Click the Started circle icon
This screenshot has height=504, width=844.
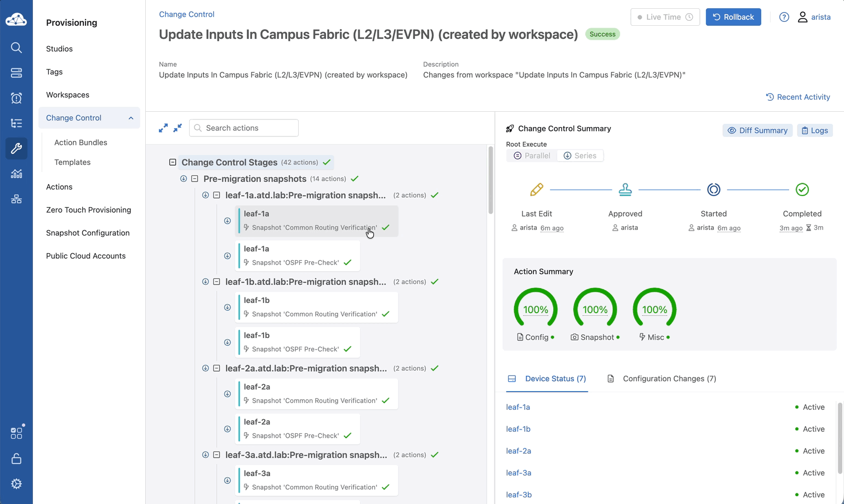(714, 190)
